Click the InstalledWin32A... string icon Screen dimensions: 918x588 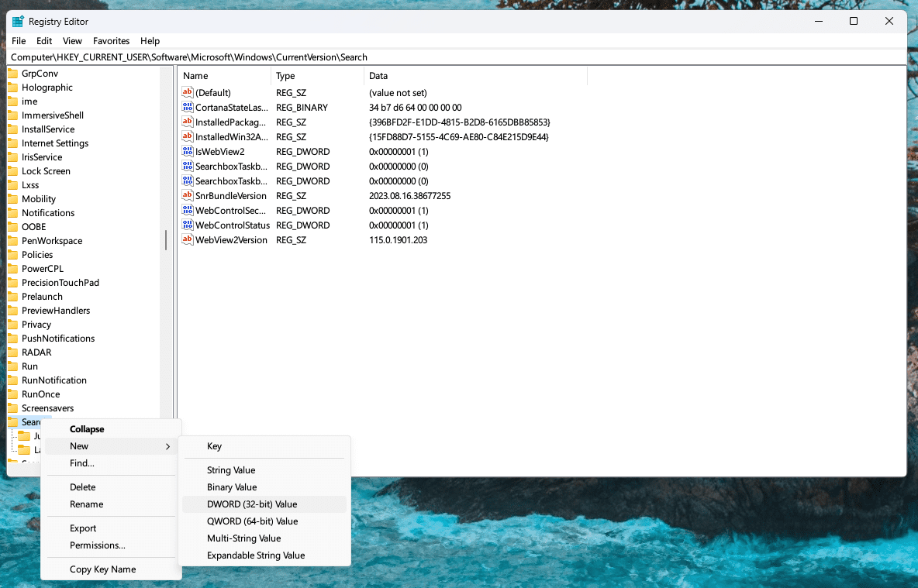(x=188, y=136)
